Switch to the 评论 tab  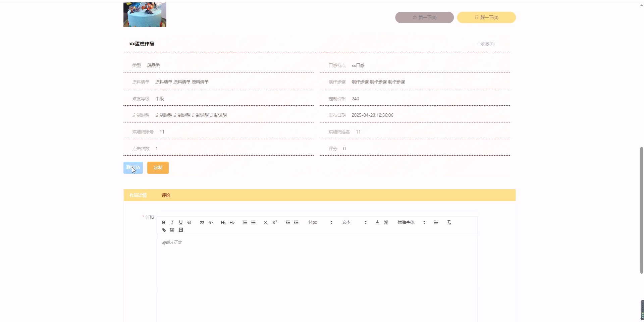click(x=166, y=195)
